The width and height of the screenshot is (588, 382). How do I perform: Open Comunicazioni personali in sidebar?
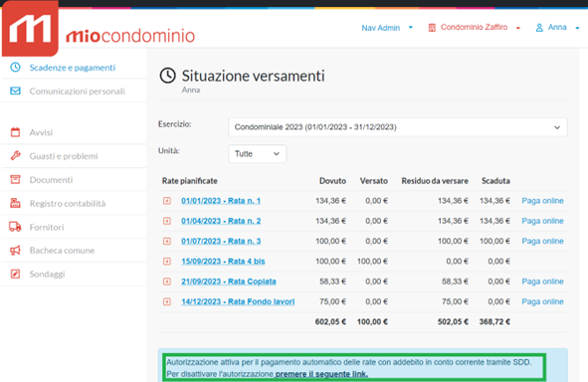click(78, 92)
